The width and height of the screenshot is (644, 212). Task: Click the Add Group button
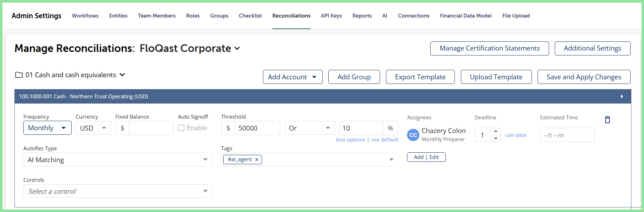tap(354, 77)
